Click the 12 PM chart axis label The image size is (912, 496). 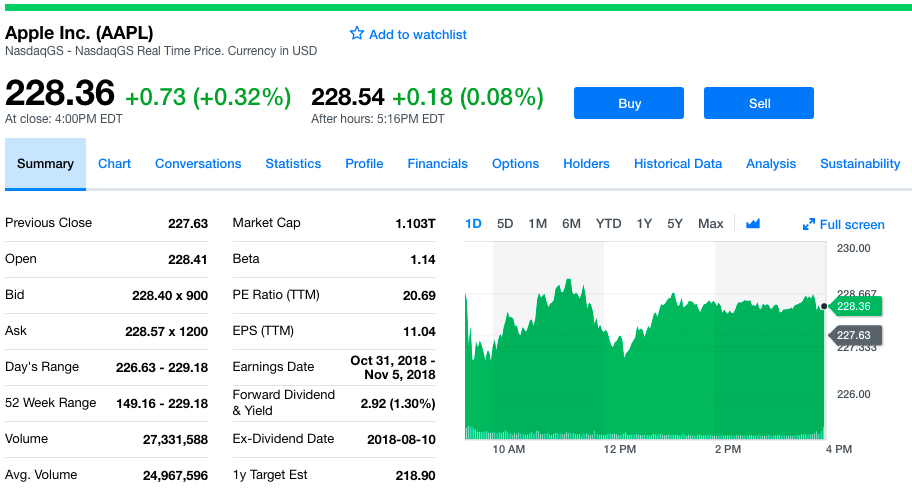click(x=619, y=449)
